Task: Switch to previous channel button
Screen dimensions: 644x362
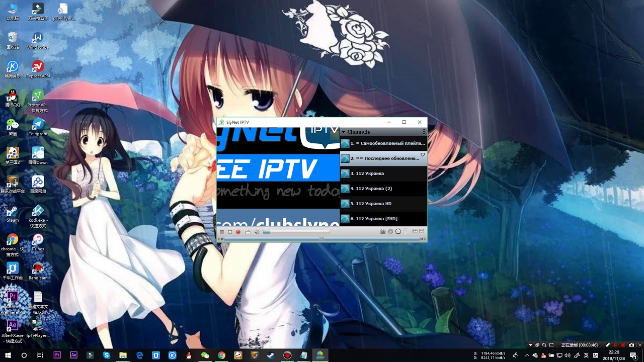Action: tap(415, 231)
